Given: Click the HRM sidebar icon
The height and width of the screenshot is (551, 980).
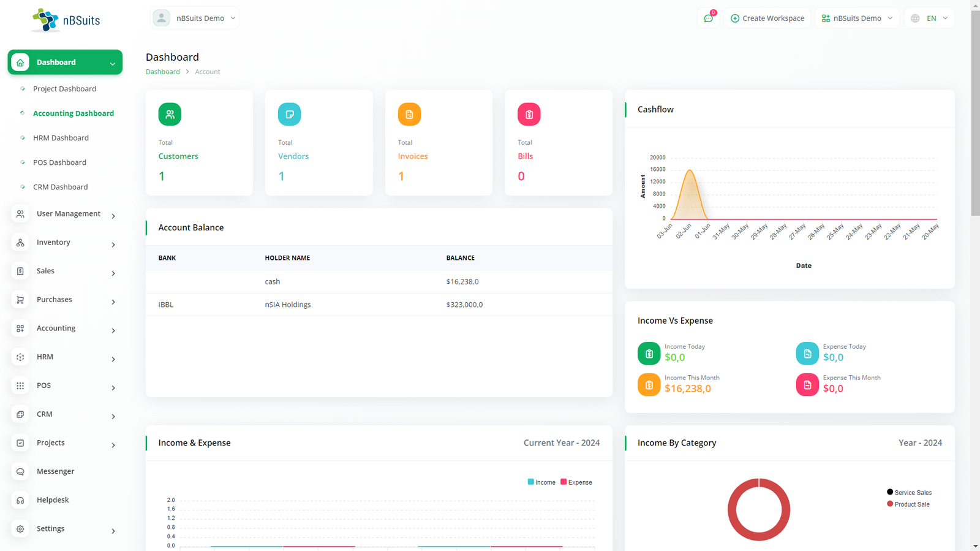Looking at the screenshot, I should [20, 357].
